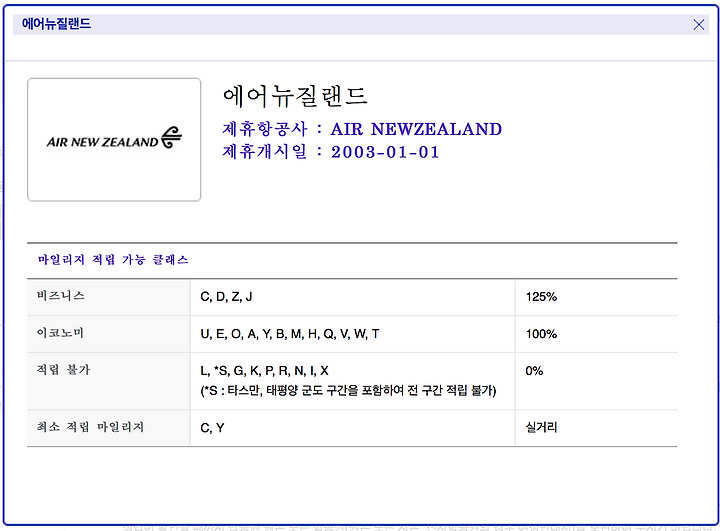Select the 이코노미 row label

[x=60, y=333]
